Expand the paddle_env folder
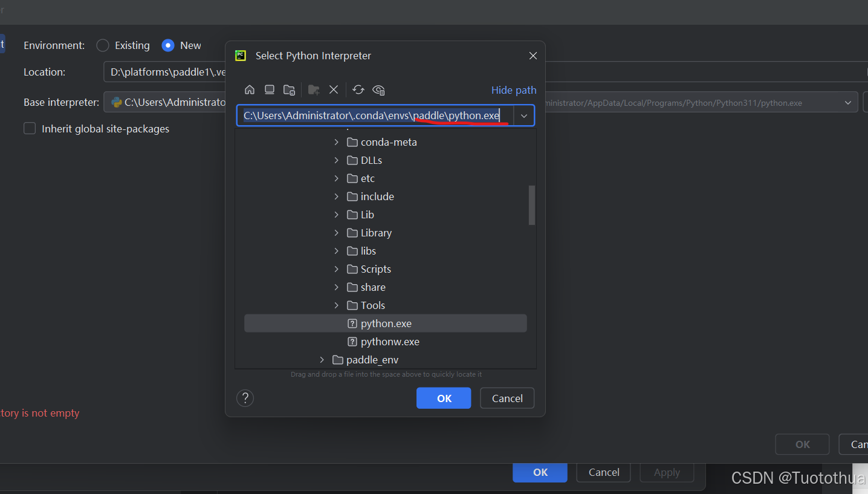The height and width of the screenshot is (494, 868). [322, 359]
